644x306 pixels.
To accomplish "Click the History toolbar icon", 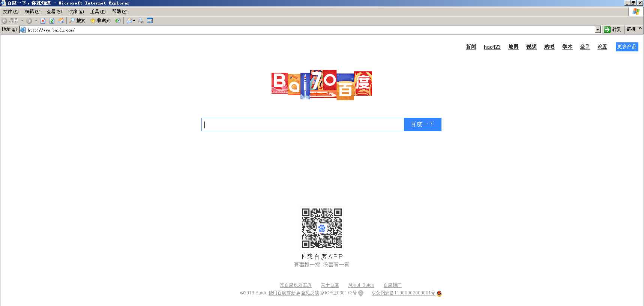I will click(118, 21).
